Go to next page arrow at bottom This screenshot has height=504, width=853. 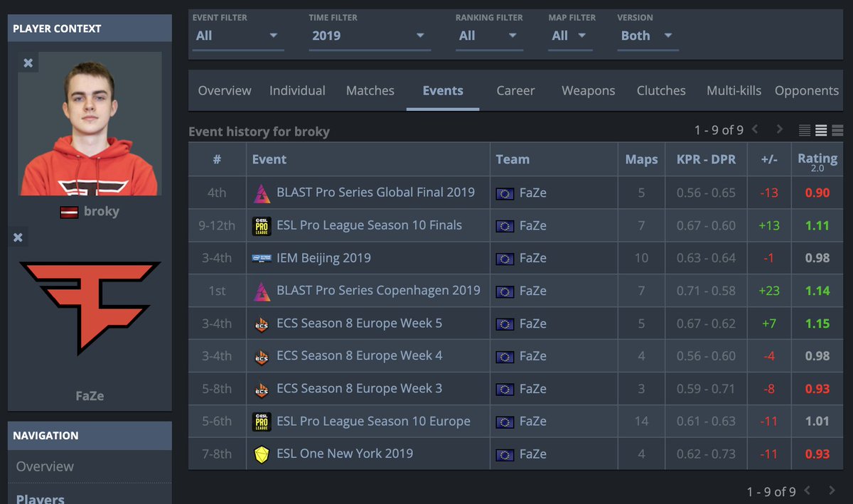(x=832, y=490)
